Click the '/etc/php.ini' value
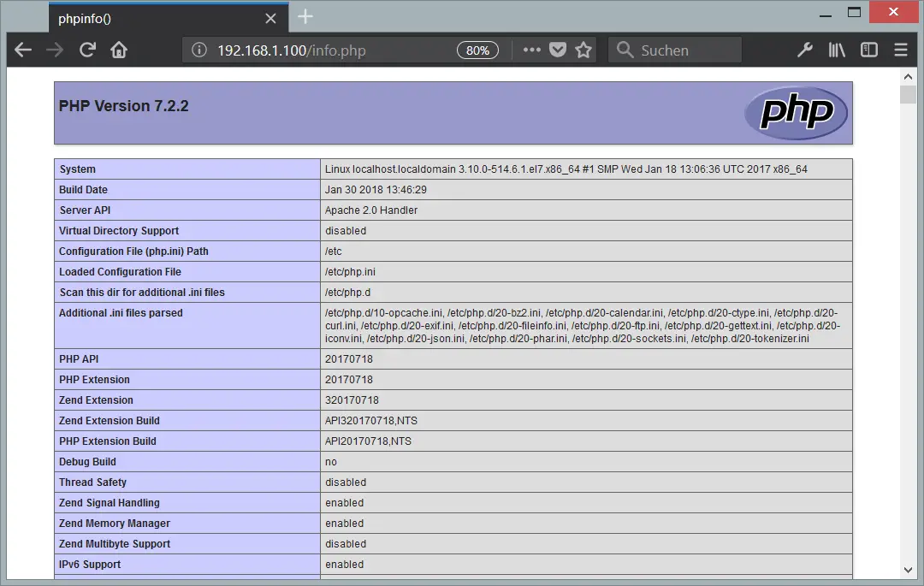Screen dimensions: 924x586 click(350, 272)
